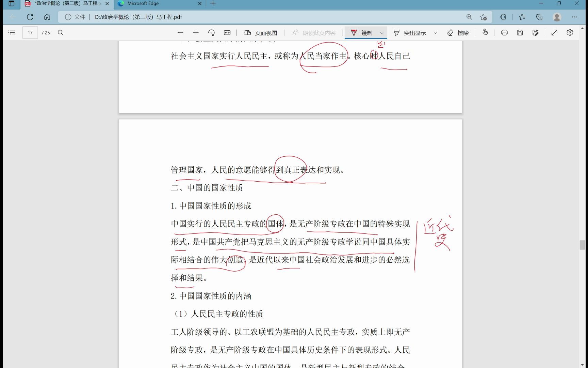Toggle fit to width view
Viewport: 588px width, 368px height.
[x=227, y=33]
